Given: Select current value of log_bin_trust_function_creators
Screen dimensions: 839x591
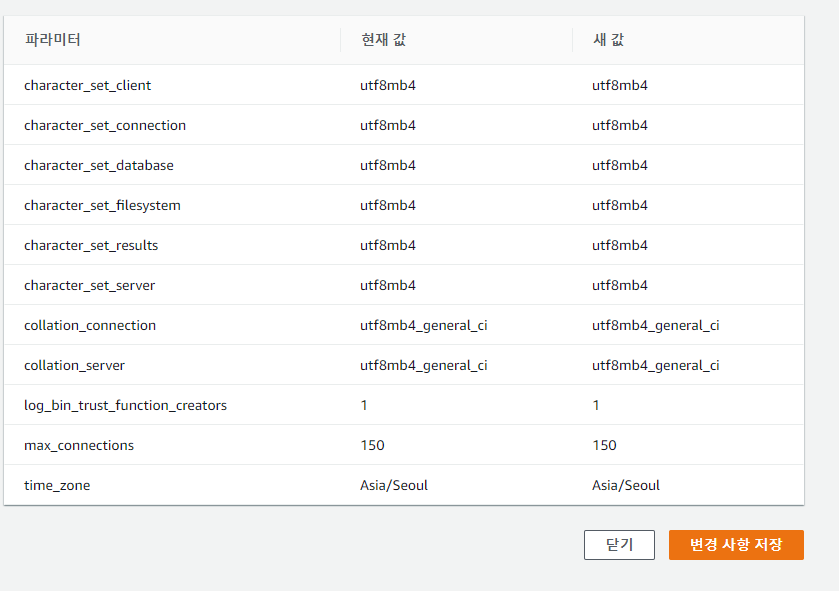Looking at the screenshot, I should tap(364, 405).
